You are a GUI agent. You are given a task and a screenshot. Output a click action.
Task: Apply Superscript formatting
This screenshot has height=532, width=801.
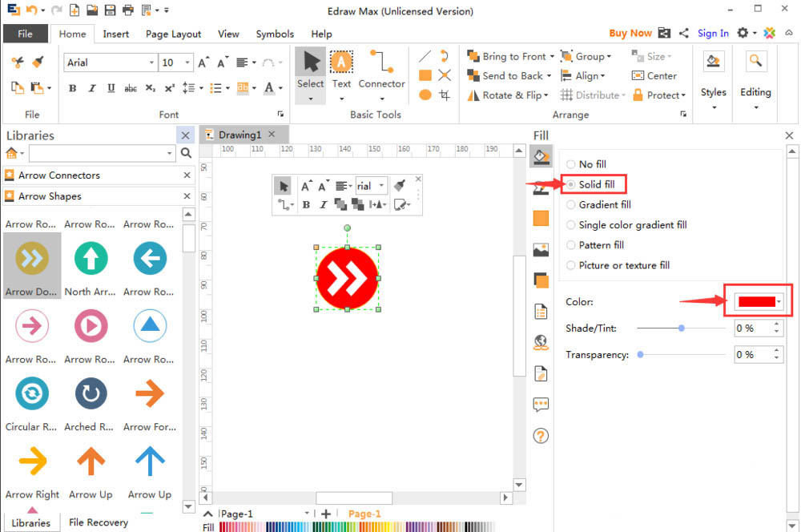click(x=170, y=88)
